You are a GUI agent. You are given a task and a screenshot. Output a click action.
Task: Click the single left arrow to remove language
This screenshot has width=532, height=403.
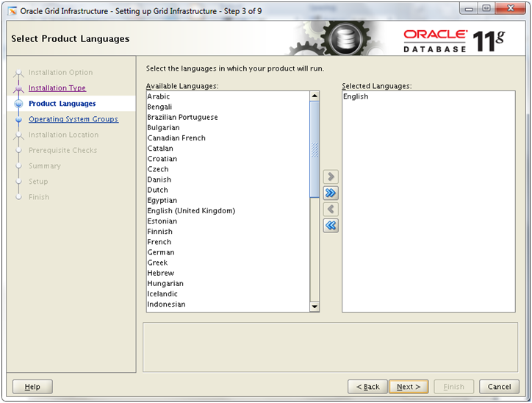(331, 209)
